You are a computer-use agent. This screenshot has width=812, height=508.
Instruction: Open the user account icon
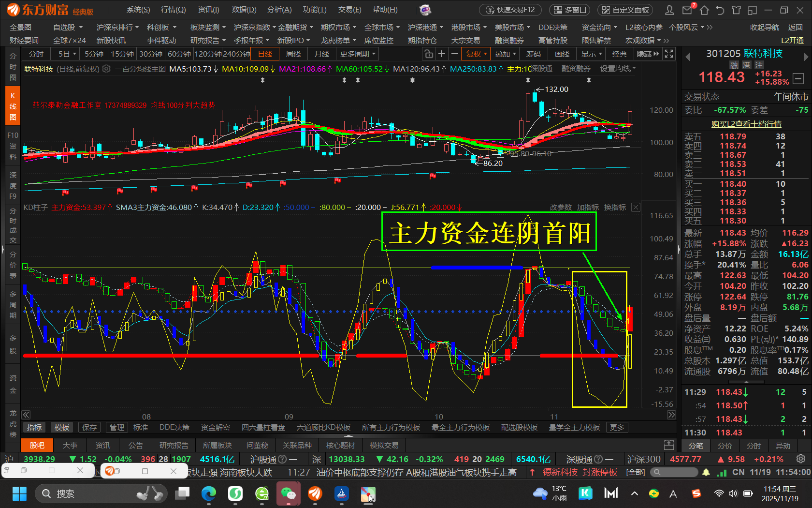pyautogui.click(x=669, y=10)
